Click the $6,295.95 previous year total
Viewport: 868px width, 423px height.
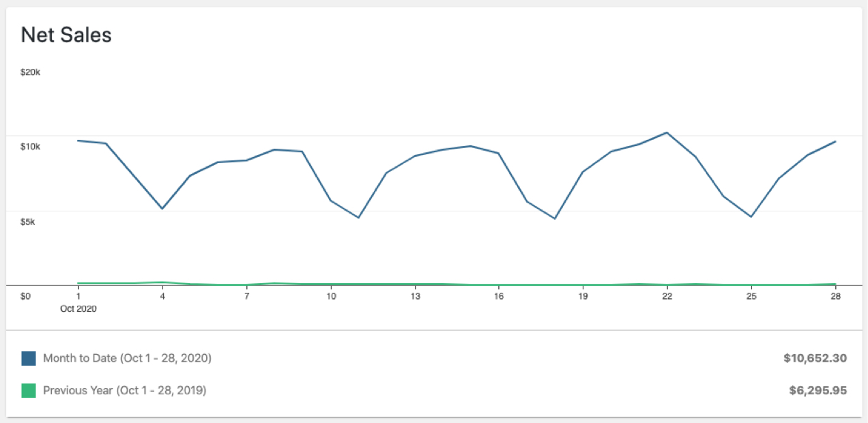click(x=818, y=391)
